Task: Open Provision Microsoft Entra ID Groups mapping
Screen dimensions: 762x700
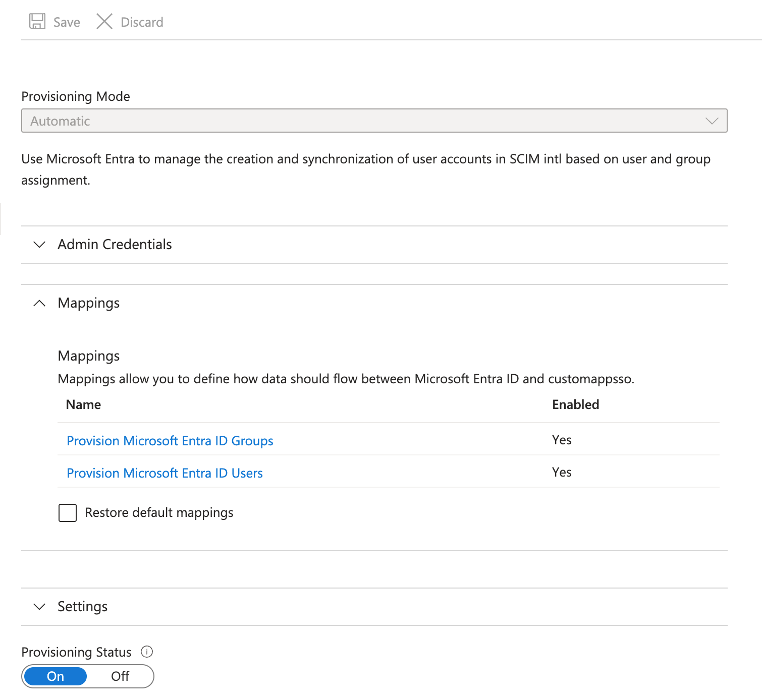Action: click(x=170, y=441)
